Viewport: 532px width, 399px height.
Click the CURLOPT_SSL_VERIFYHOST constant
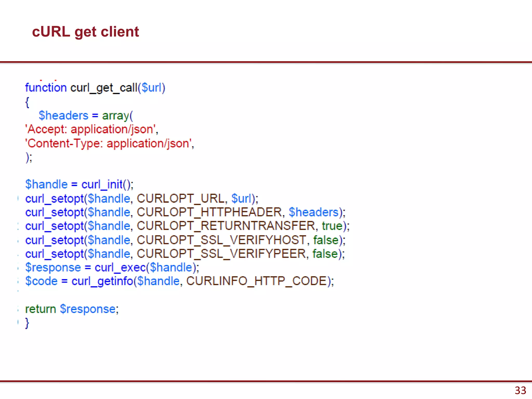click(x=221, y=240)
